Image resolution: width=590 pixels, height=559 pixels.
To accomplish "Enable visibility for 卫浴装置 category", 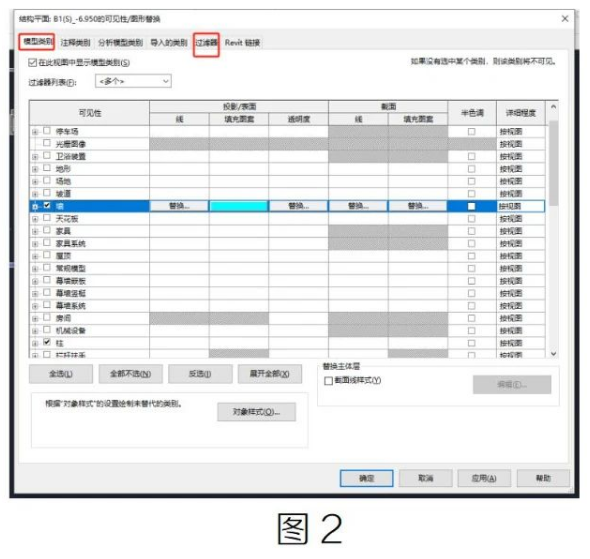I will (x=47, y=155).
